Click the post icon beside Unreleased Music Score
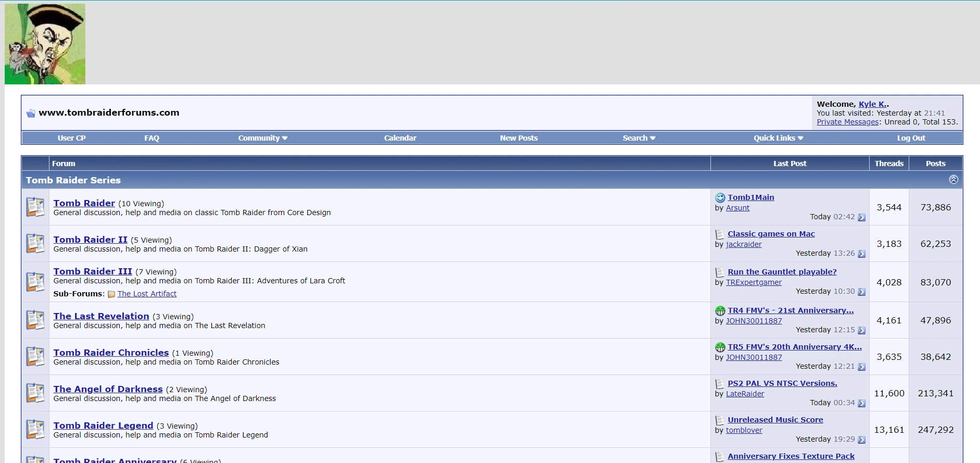Image resolution: width=980 pixels, height=463 pixels. pos(720,420)
